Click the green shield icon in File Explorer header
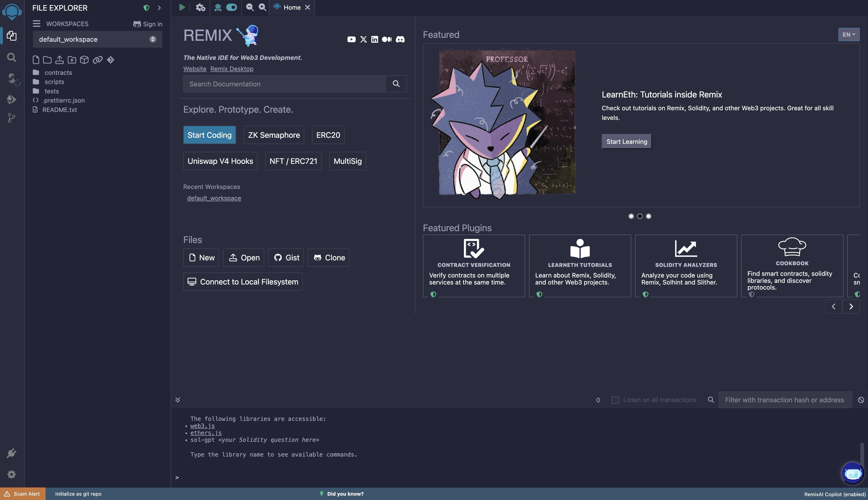This screenshot has height=500, width=868. (x=146, y=7)
